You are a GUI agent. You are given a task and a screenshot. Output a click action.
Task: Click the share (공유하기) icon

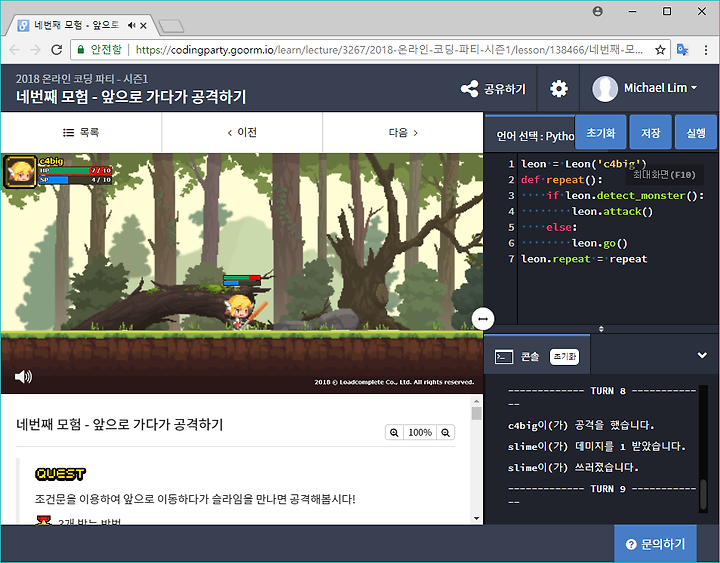(469, 88)
